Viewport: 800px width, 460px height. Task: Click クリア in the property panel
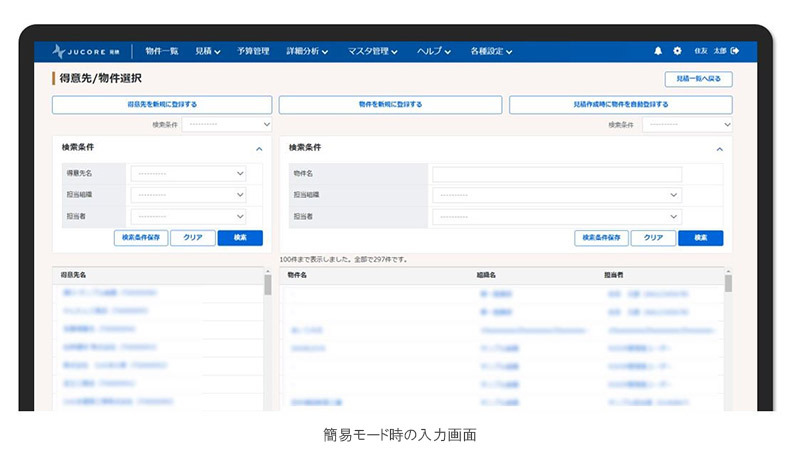[x=654, y=238]
